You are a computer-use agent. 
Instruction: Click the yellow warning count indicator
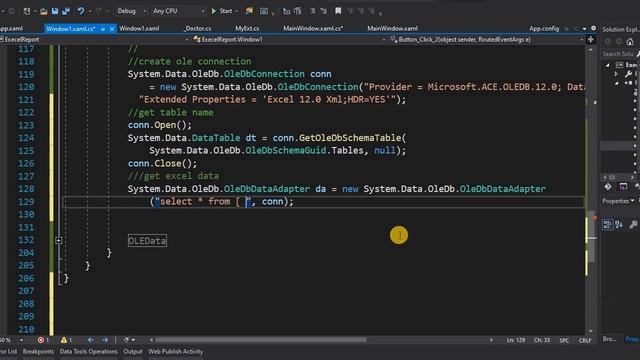(66, 340)
